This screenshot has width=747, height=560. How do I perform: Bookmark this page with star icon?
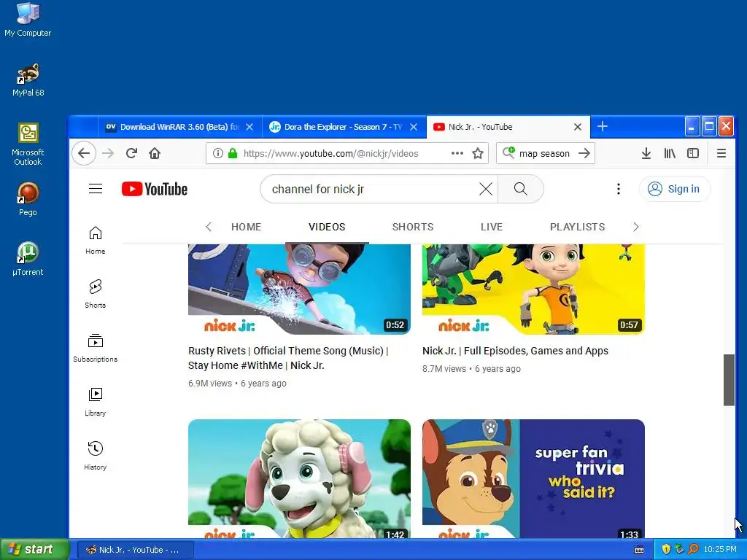click(x=478, y=153)
